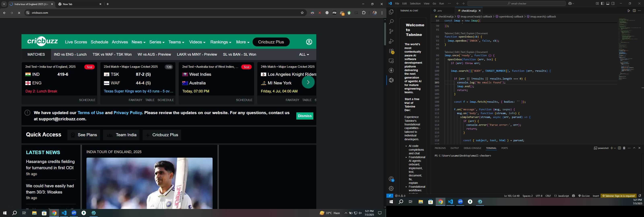Image resolution: width=644 pixels, height=217 pixels.
Task: Click Windows Start button on left taskbar
Action: [4, 213]
